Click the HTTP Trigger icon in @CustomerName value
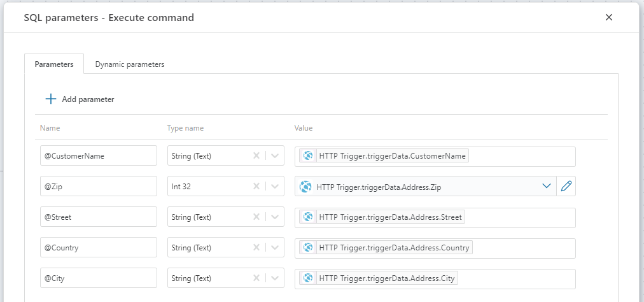The image size is (644, 302). (309, 156)
